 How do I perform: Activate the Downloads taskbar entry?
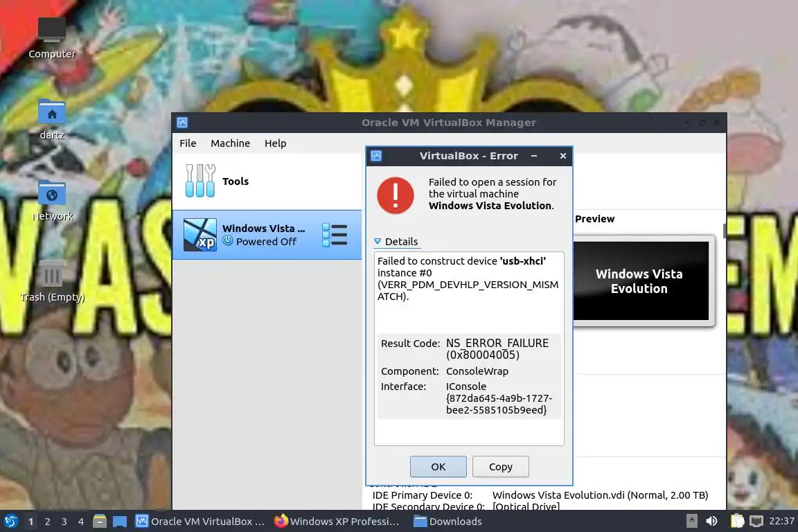point(448,522)
